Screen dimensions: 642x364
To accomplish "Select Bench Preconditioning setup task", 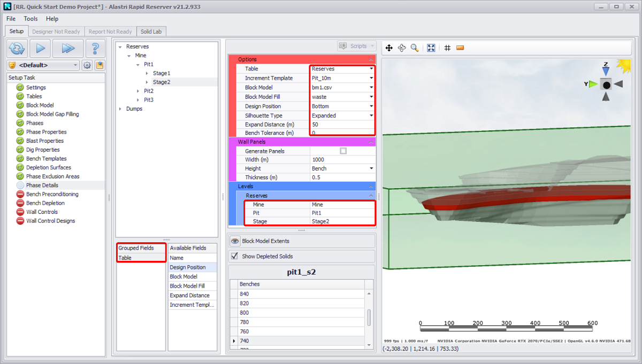I will tap(52, 194).
